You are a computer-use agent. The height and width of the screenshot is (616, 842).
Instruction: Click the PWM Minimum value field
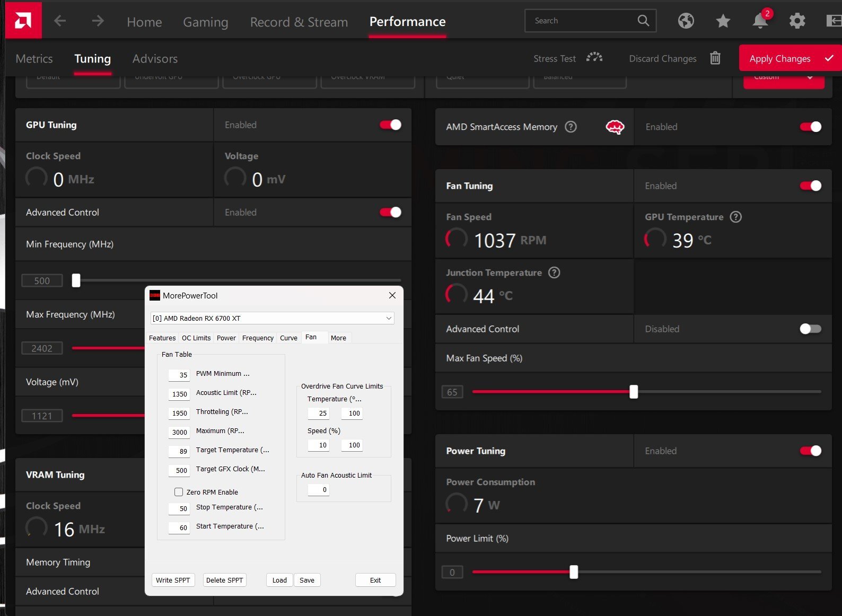[179, 375]
